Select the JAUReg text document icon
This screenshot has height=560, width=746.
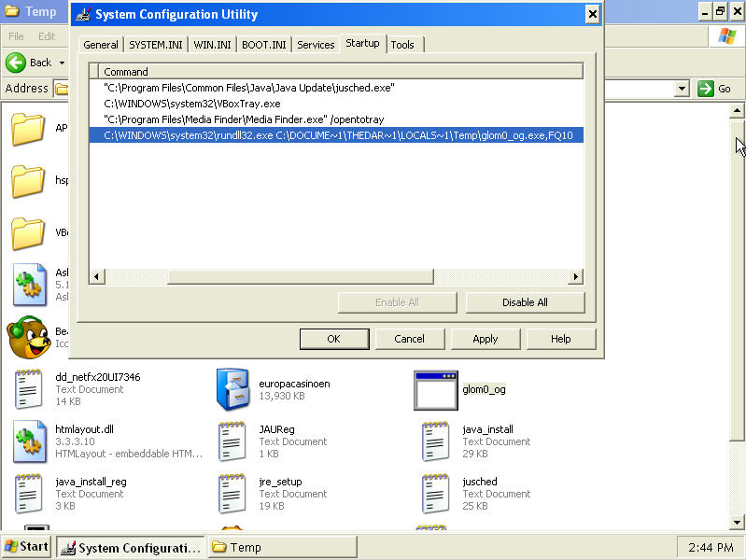(x=232, y=441)
